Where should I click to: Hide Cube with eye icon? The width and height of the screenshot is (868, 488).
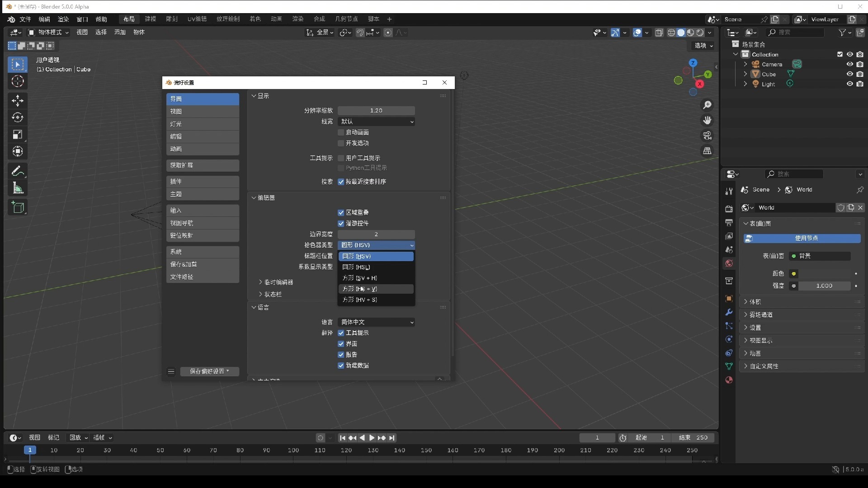tap(849, 74)
